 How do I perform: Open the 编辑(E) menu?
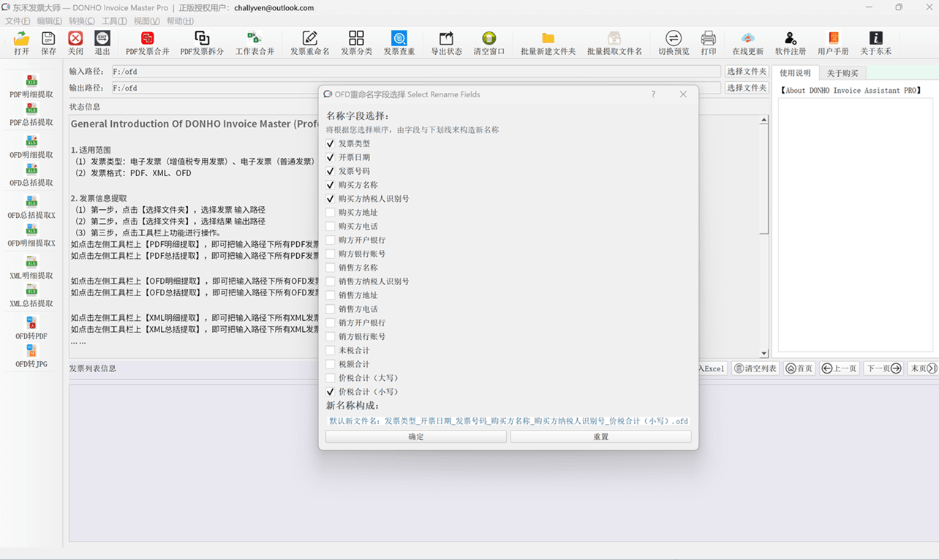click(x=50, y=21)
